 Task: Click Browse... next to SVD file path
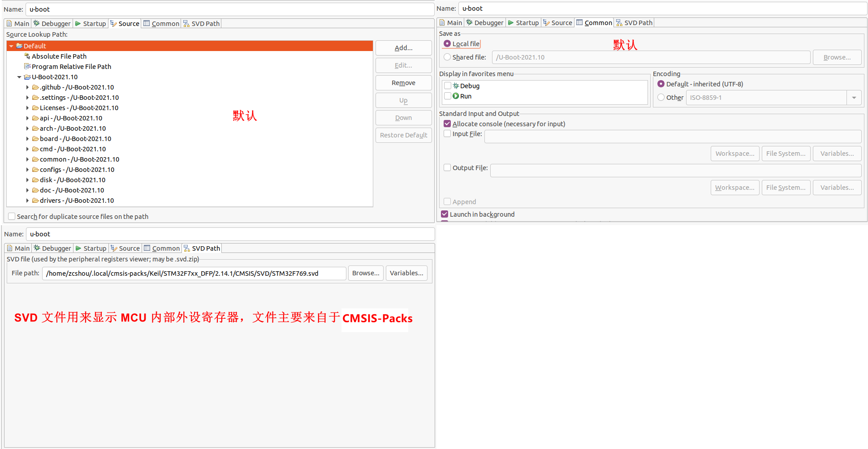coord(366,273)
